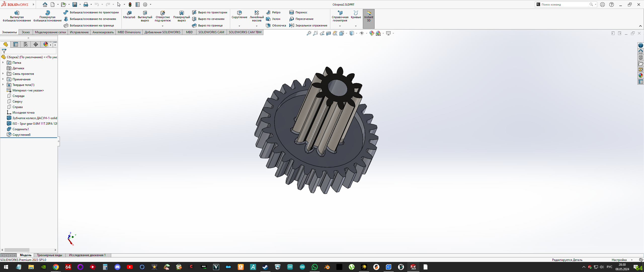Open the Справочная геометрия dropdown arrow

tap(340, 26)
